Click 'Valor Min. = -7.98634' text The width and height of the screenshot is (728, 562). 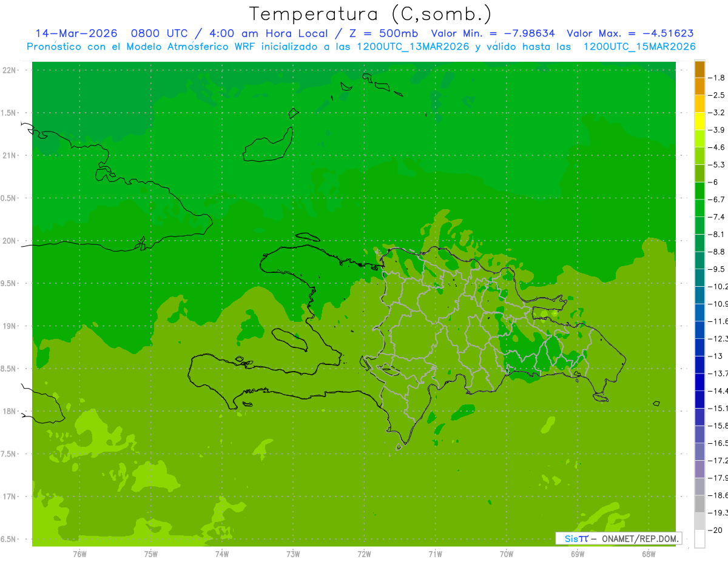(x=493, y=33)
